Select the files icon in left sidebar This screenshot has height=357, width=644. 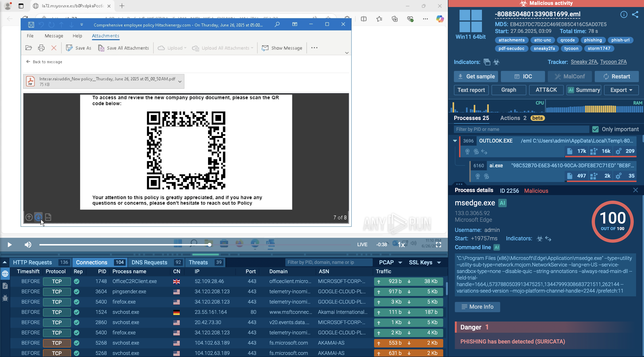(5, 286)
